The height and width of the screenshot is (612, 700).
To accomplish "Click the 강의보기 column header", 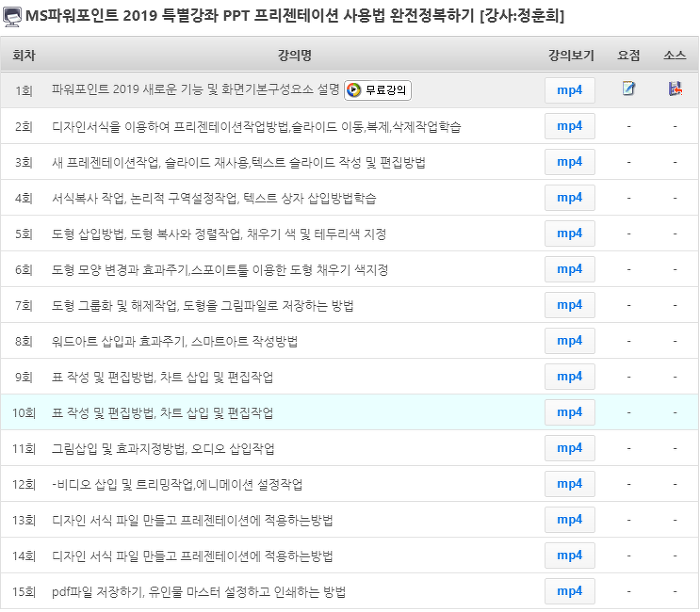I will coord(571,55).
